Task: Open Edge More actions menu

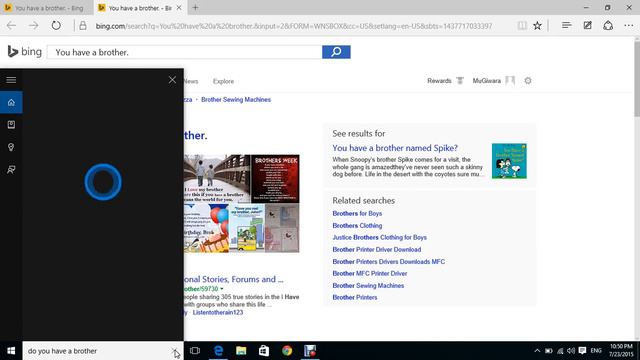Action: pos(629,26)
